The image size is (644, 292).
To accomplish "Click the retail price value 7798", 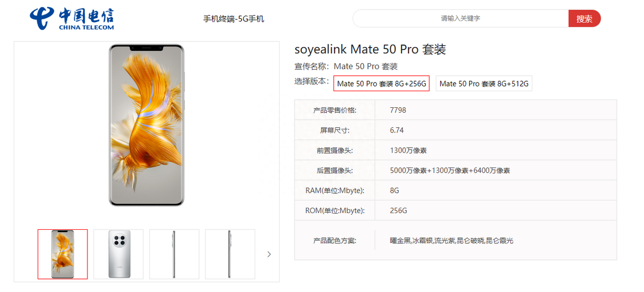I will (398, 110).
